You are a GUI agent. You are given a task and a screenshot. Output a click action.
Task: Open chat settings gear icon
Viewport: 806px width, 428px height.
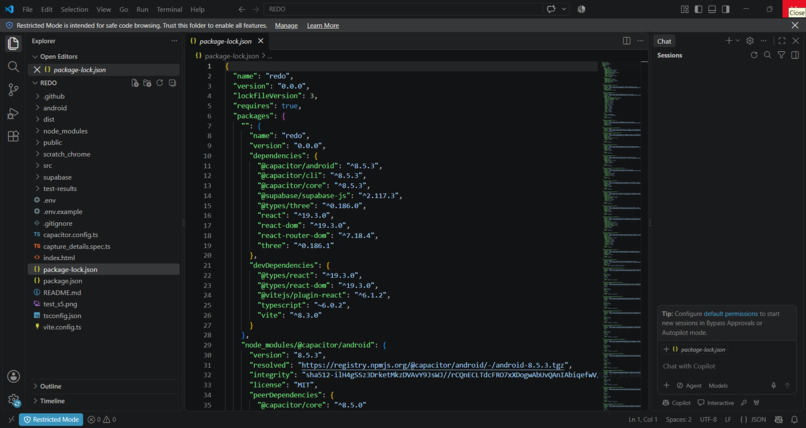[750, 41]
